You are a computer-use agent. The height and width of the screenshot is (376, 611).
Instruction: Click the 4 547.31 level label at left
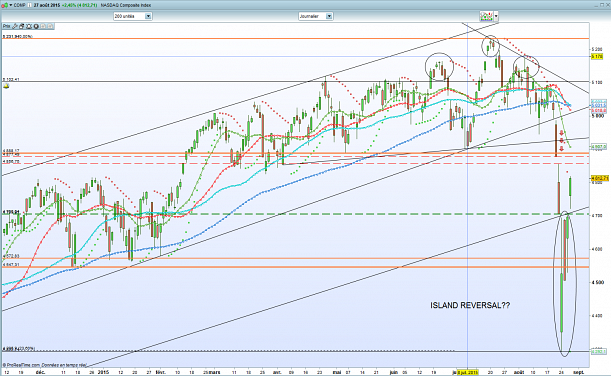pos(11,265)
